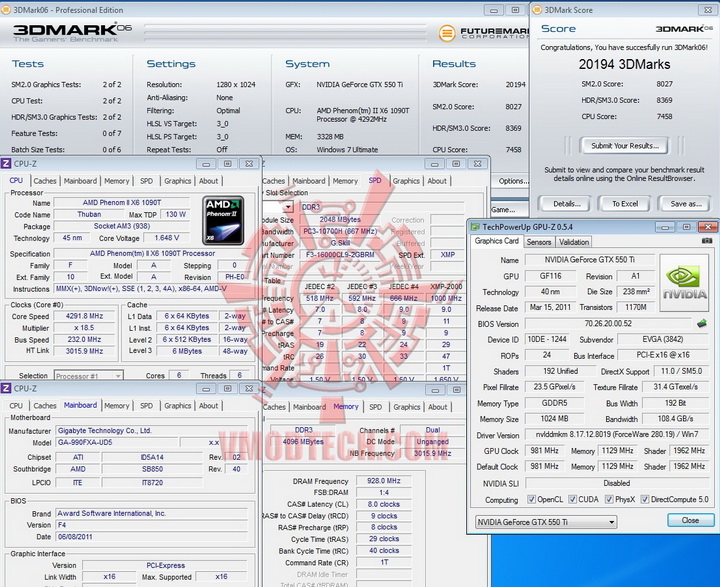Screen dimensions: 720x587
Task: Click the Memory Type GDDR5 field
Action: click(554, 403)
